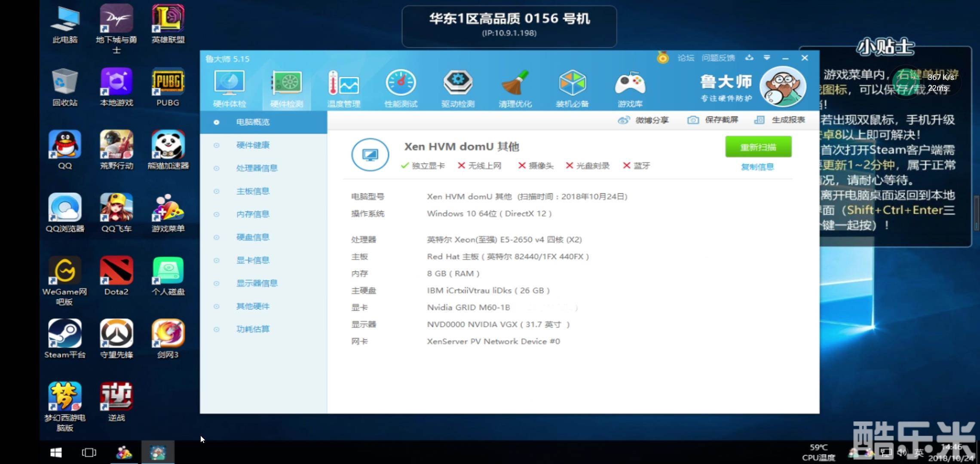The width and height of the screenshot is (980, 464).
Task: Select the 处理器信息 sidebar radio item
Action: (217, 168)
